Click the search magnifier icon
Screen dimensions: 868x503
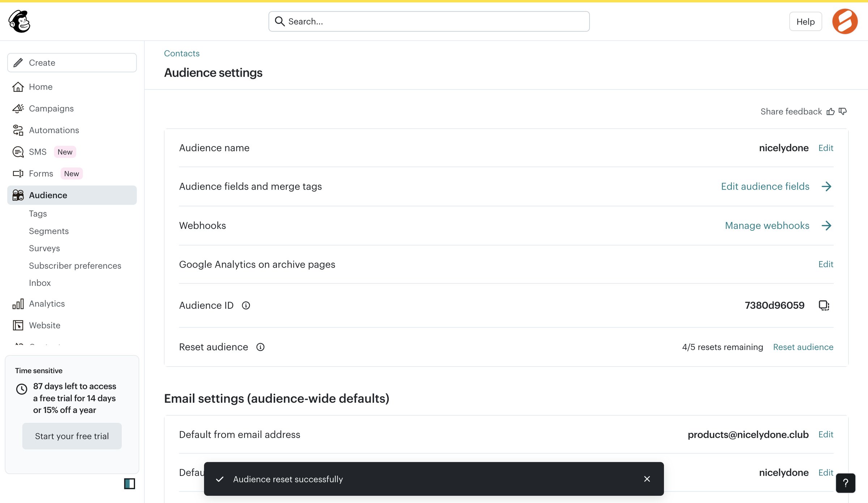280,21
